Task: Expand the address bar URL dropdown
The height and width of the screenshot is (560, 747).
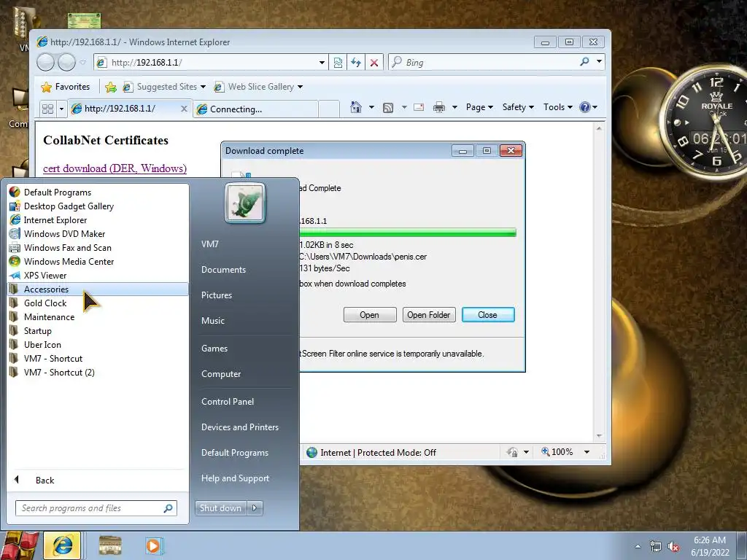Action: click(322, 63)
